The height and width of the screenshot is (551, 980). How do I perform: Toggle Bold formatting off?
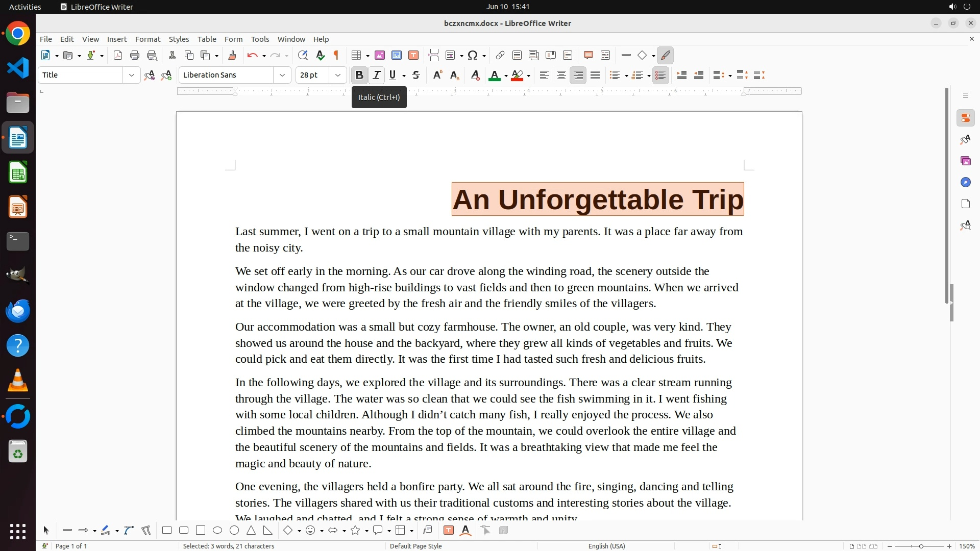(359, 76)
